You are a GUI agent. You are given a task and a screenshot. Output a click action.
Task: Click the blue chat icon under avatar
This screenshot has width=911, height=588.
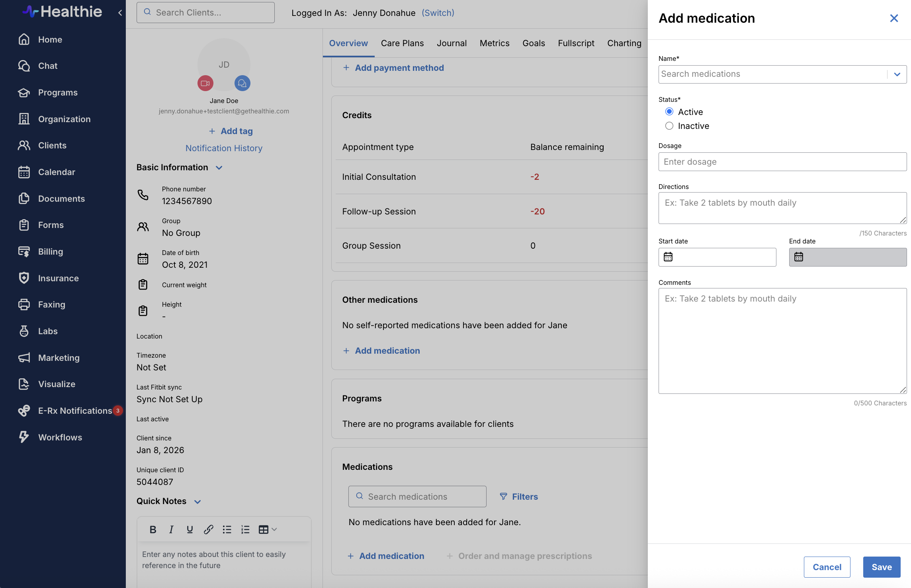point(242,84)
